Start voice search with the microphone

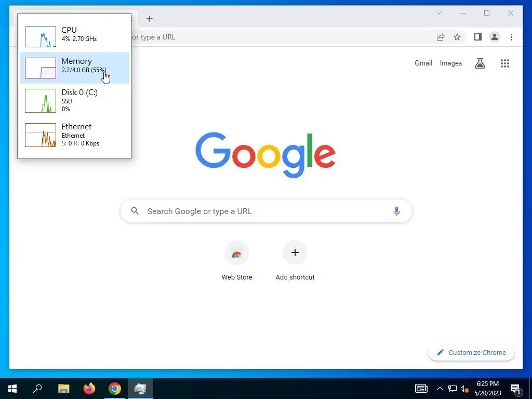tap(396, 211)
